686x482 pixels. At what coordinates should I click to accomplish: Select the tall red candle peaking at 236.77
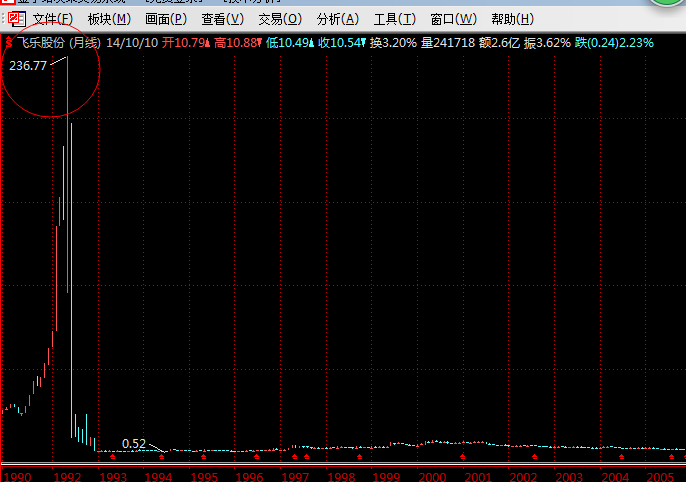[x=67, y=175]
